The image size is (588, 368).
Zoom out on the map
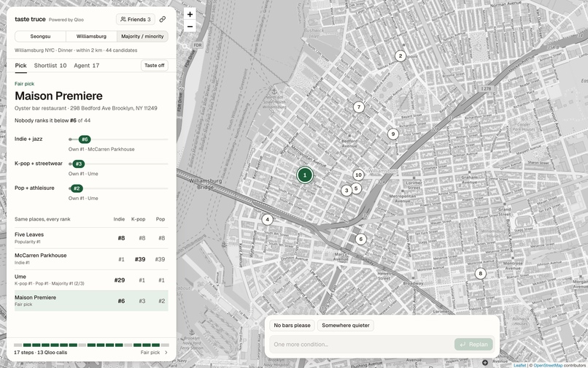point(190,26)
